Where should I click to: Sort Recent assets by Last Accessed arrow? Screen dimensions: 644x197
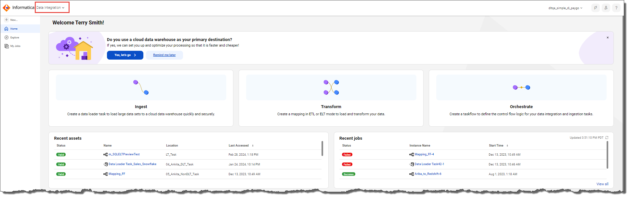click(x=253, y=146)
